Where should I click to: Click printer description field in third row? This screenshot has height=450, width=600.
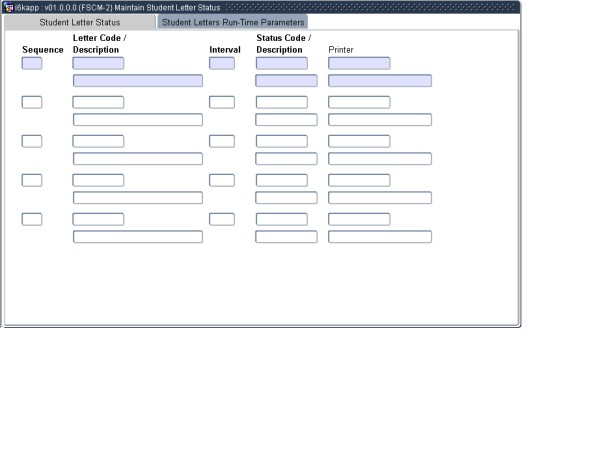click(x=380, y=159)
